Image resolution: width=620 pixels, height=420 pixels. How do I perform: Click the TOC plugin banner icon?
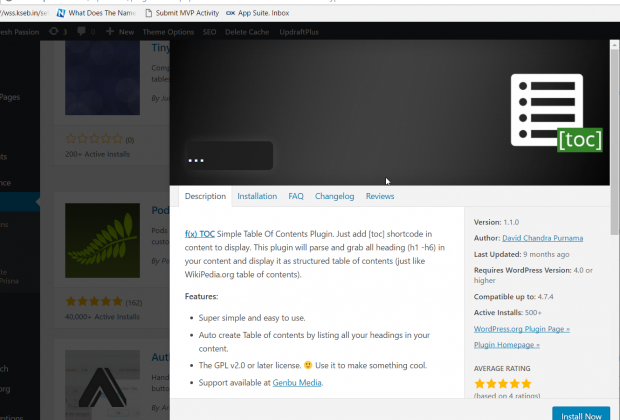pos(555,112)
